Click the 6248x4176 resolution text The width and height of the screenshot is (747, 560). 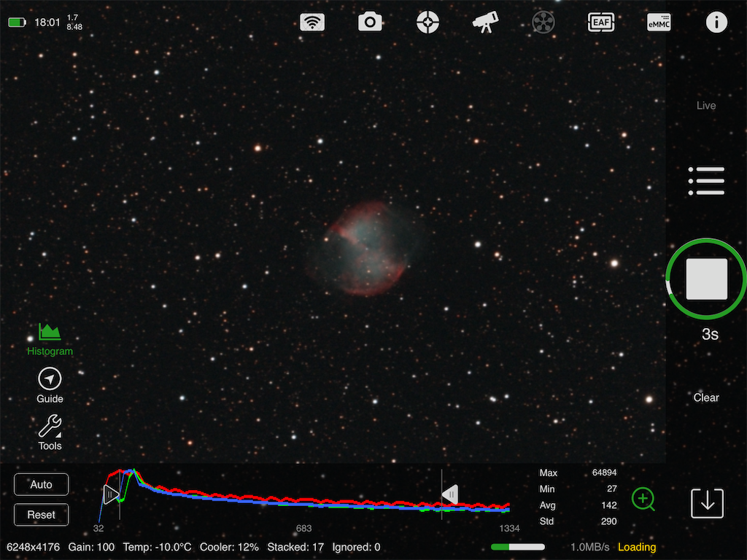(34, 547)
